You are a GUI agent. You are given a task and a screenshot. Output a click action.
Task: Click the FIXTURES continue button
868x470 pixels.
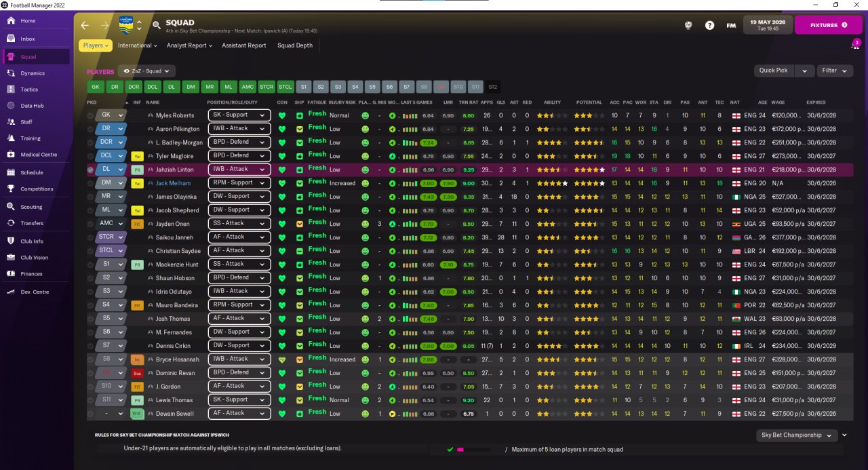pos(828,25)
